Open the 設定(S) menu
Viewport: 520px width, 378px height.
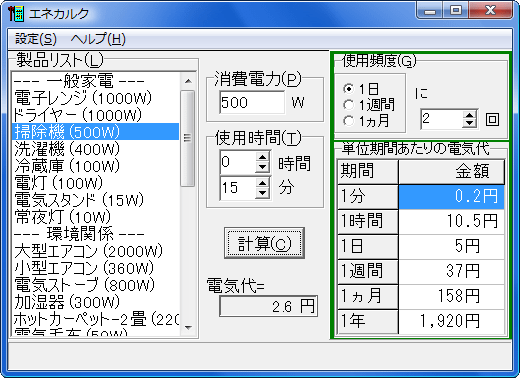click(x=36, y=39)
